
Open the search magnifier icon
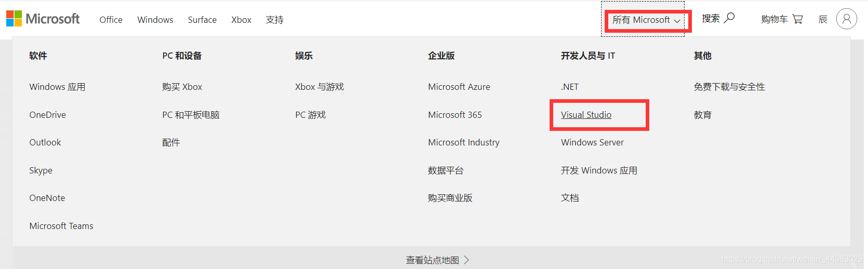pyautogui.click(x=729, y=18)
